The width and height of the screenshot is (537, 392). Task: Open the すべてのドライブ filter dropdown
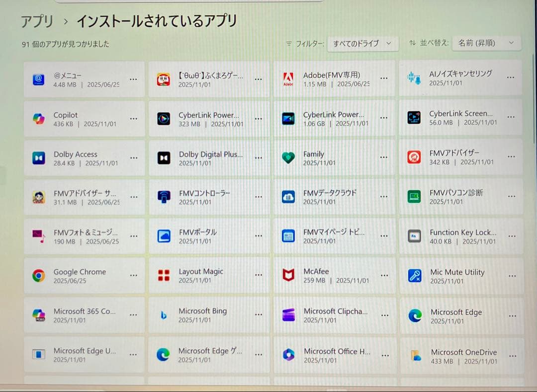(362, 43)
